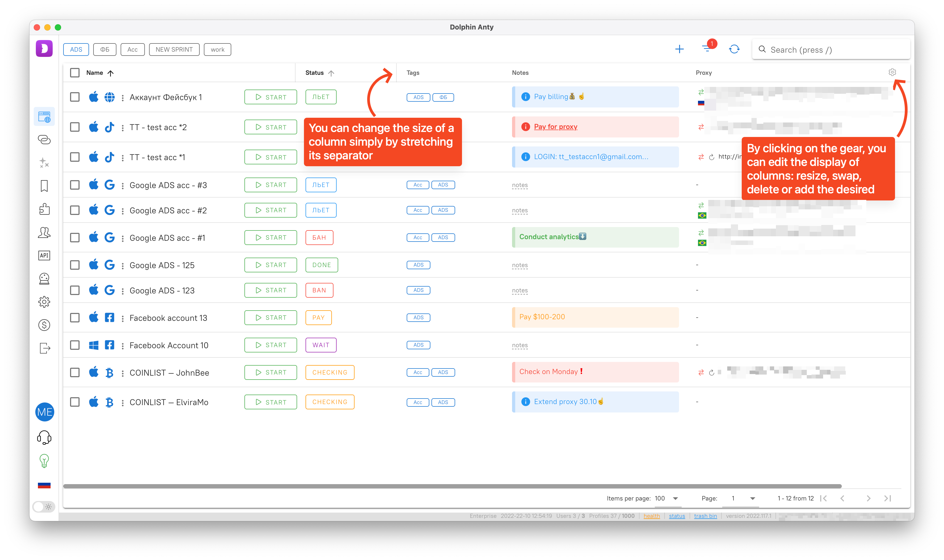The image size is (944, 560).
Task: Click the Conduct analytics note
Action: [595, 237]
